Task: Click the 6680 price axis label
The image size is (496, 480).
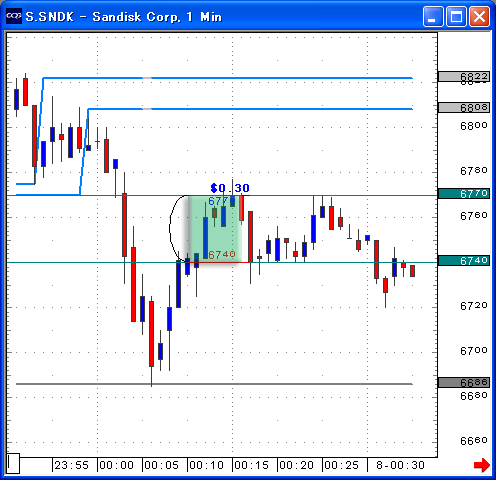Action: (x=474, y=396)
